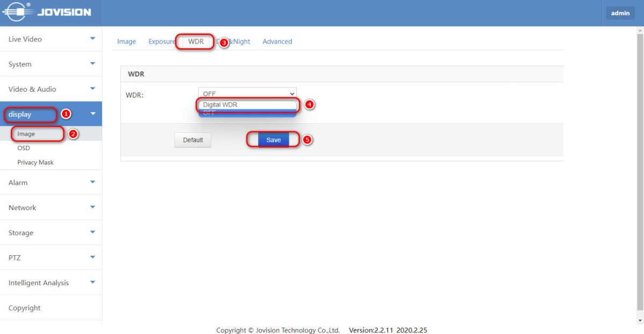
Task: Switch to the WDR tab
Action: pyautogui.click(x=196, y=41)
